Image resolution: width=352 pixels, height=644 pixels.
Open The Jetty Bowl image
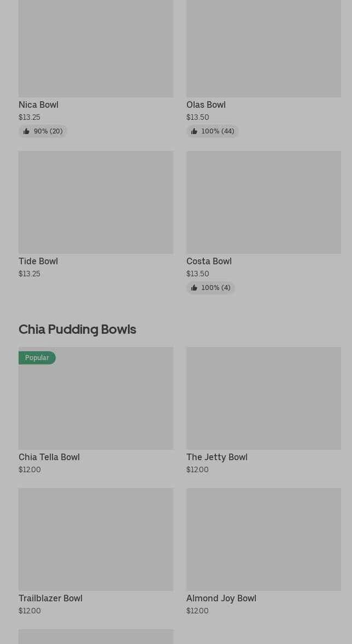coord(263,398)
